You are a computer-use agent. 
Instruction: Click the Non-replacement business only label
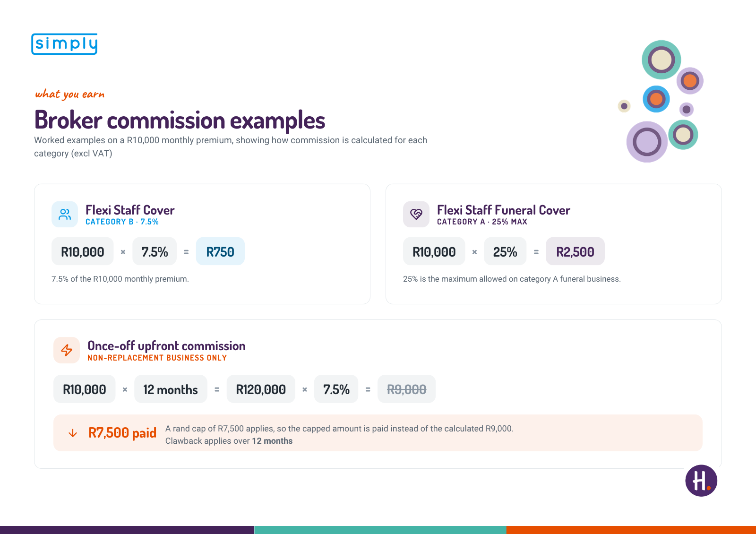(157, 358)
